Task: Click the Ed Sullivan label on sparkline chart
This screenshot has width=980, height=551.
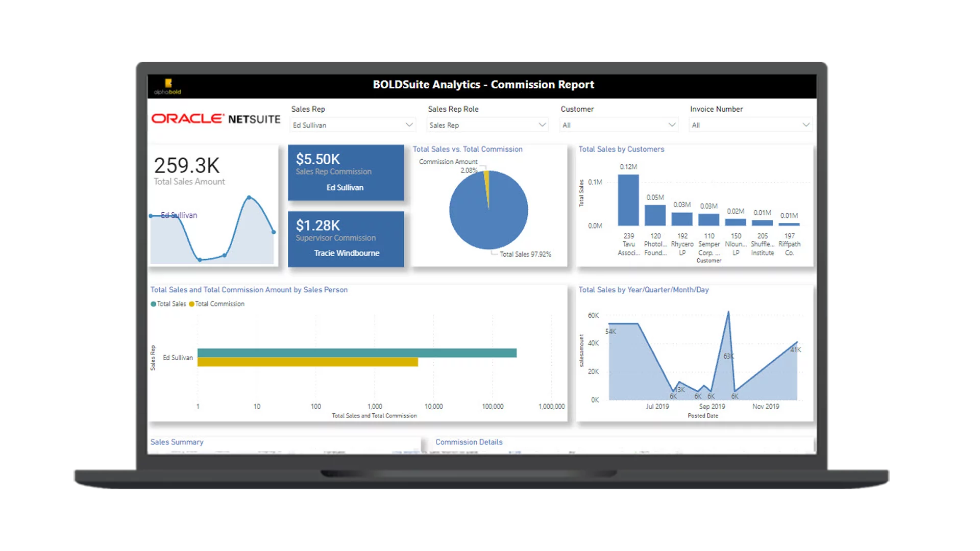Action: pos(179,215)
